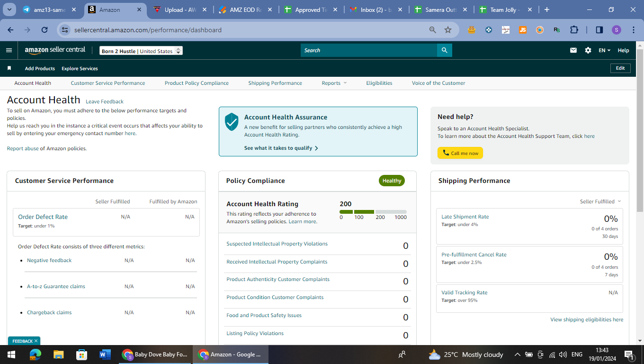The image size is (644, 364).
Task: Click the LOG IN extension icon
Action: coord(506,30)
